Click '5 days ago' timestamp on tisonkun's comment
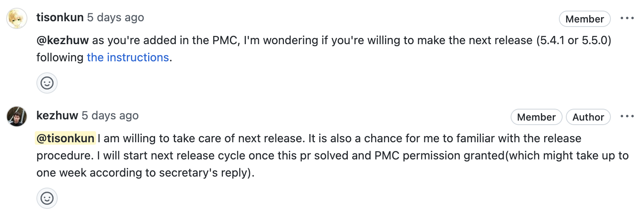Viewport: 644px width, 215px height. [115, 18]
